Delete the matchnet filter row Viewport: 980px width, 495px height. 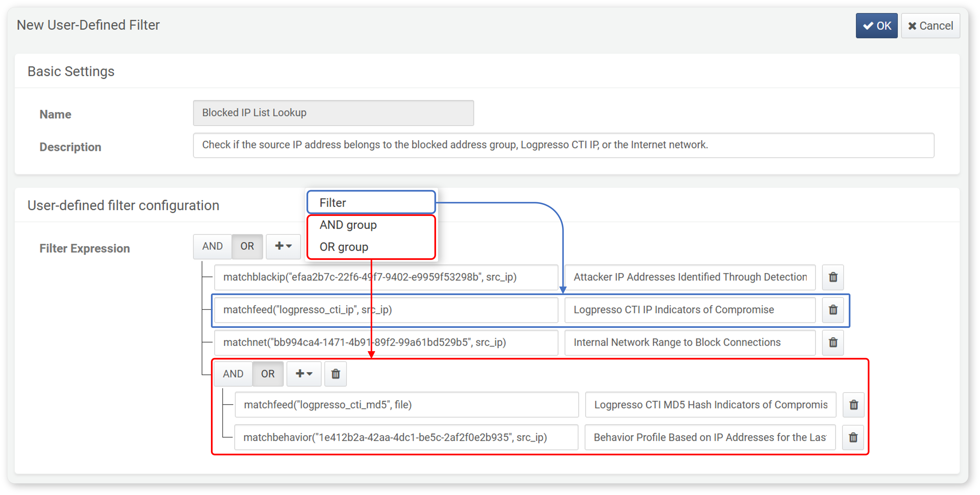[x=833, y=343]
